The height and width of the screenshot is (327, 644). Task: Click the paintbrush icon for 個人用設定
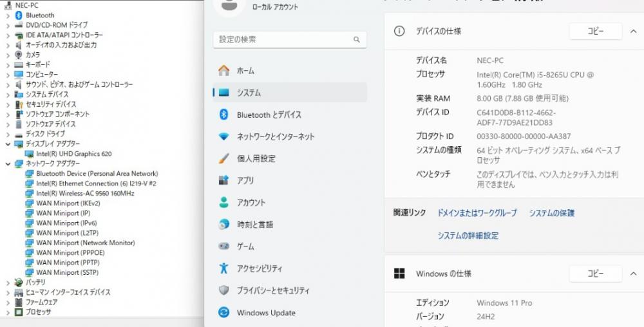[224, 158]
